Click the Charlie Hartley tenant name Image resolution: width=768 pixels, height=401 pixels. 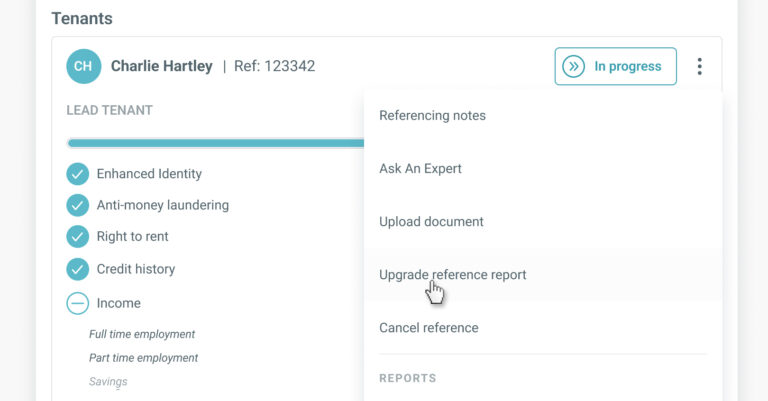(162, 66)
